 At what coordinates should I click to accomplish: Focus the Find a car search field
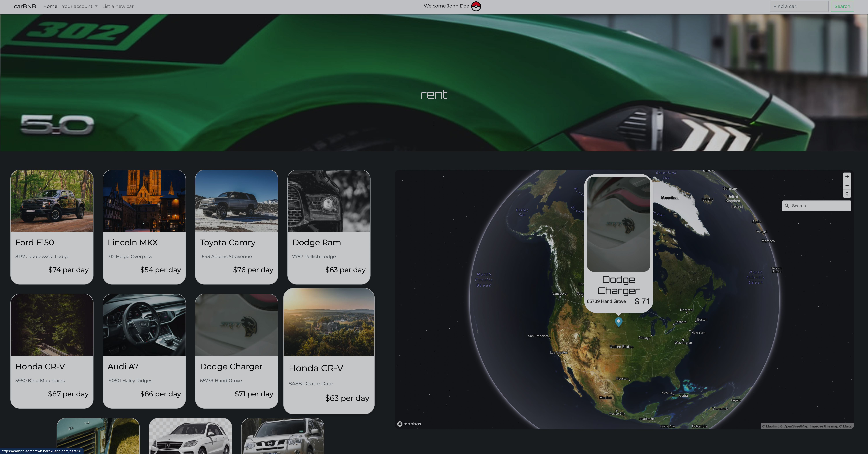coord(799,6)
